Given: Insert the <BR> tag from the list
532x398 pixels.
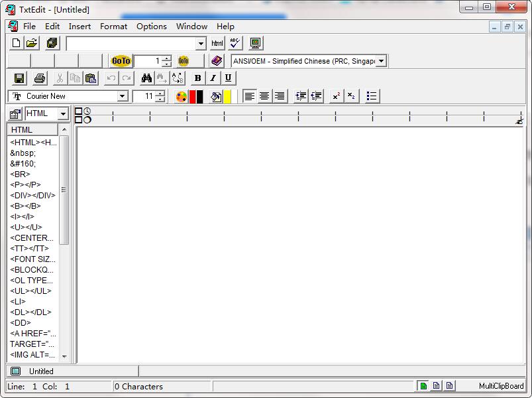Looking at the screenshot, I should [20, 174].
